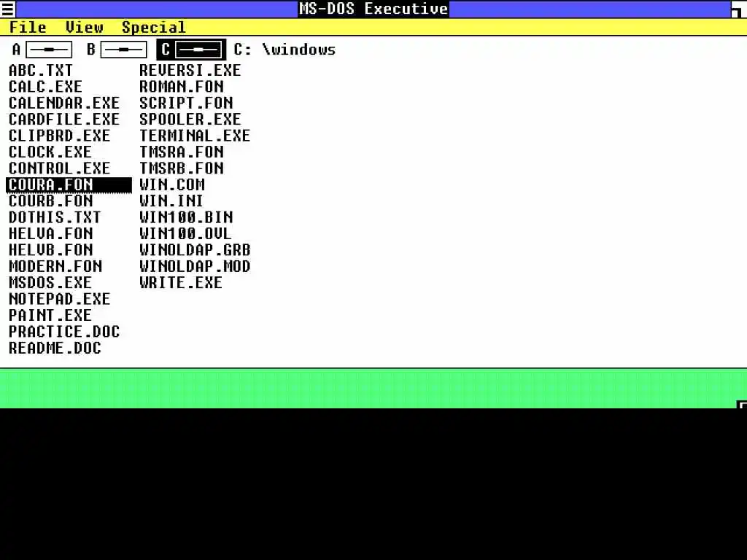Select file ABC.TXT
The height and width of the screenshot is (560, 747).
41,71
